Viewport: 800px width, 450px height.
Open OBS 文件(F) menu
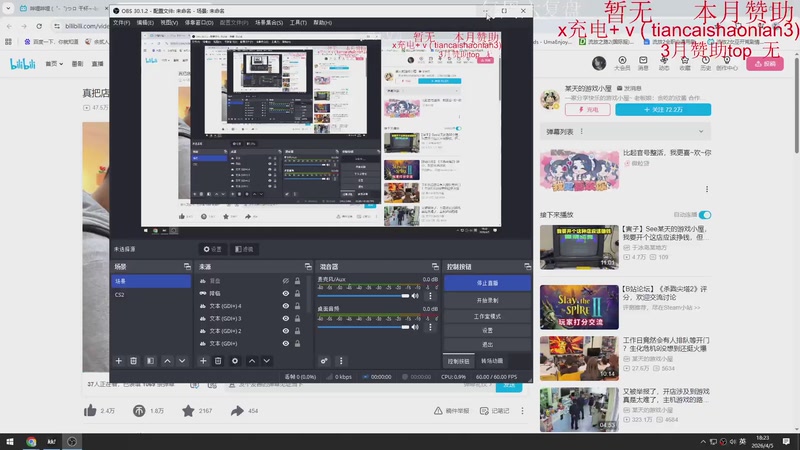(x=121, y=22)
